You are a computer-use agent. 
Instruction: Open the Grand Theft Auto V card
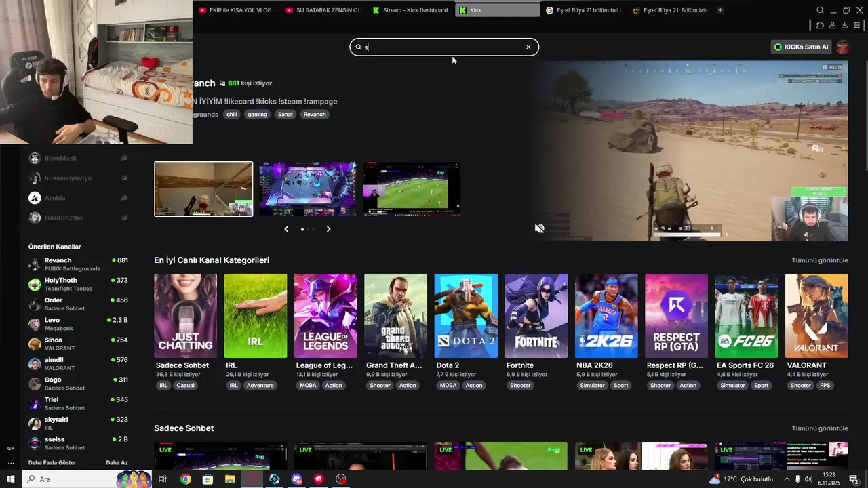[395, 316]
